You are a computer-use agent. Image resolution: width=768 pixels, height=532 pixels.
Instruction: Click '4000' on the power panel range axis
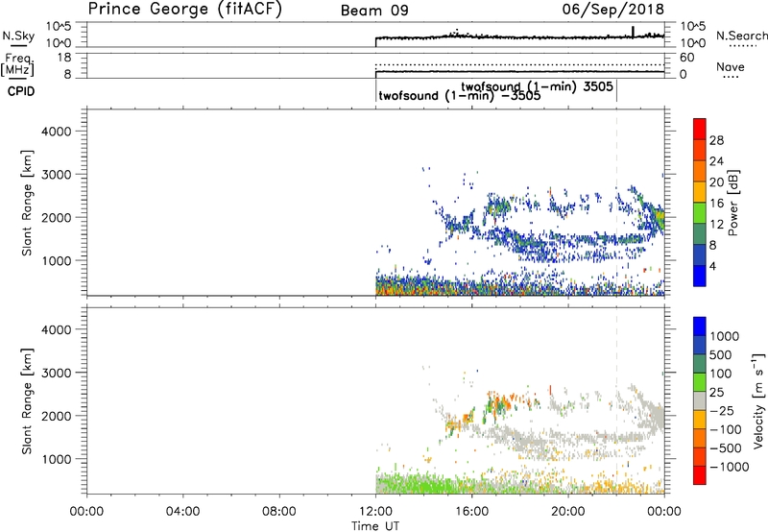56,132
